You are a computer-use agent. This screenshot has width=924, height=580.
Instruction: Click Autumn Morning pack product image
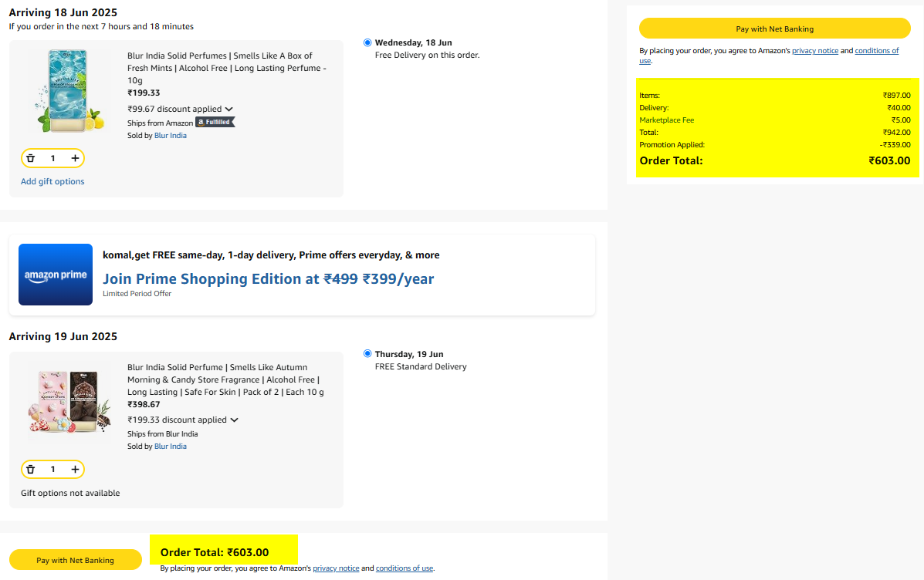(x=69, y=402)
